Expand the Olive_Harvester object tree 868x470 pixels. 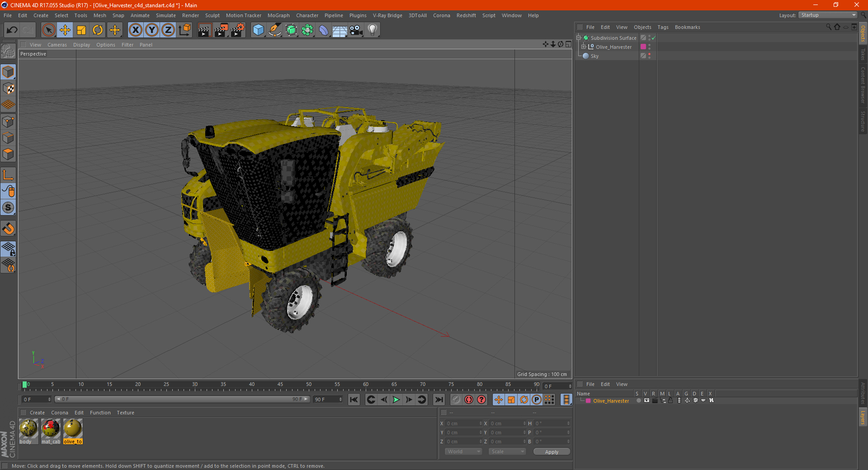pyautogui.click(x=584, y=47)
